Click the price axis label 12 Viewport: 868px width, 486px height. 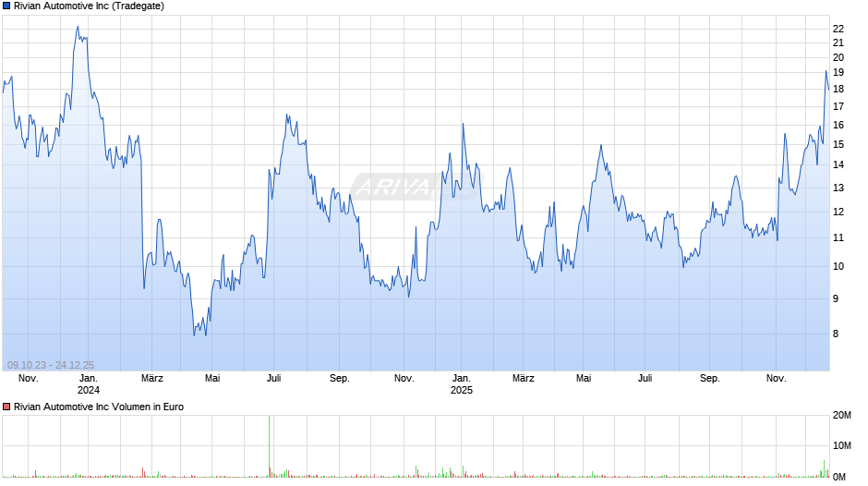838,213
